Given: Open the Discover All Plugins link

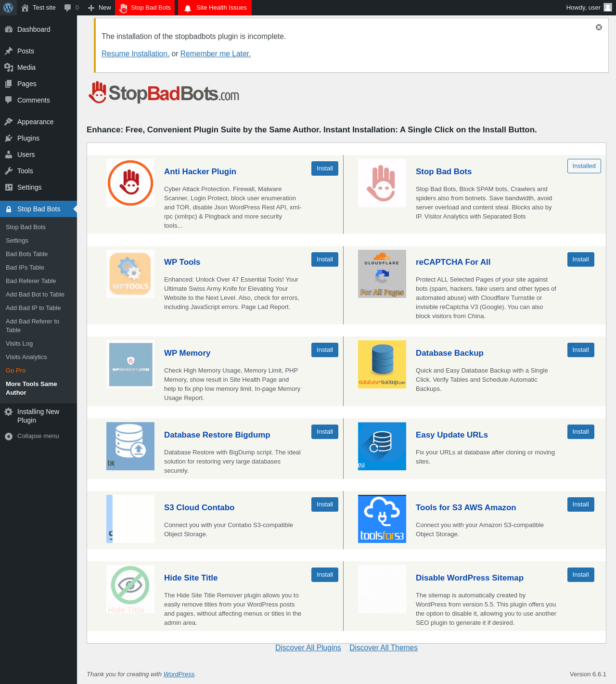Looking at the screenshot, I should [308, 648].
